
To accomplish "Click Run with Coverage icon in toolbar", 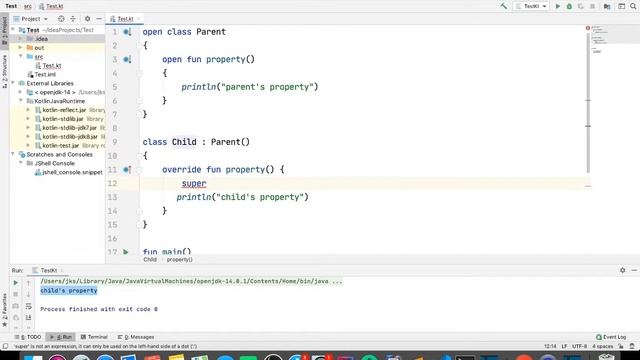I will 580,6.
